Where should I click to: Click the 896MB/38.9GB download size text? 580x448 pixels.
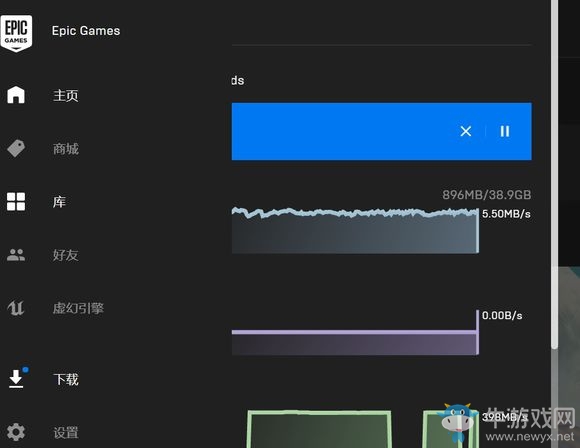pos(487,195)
